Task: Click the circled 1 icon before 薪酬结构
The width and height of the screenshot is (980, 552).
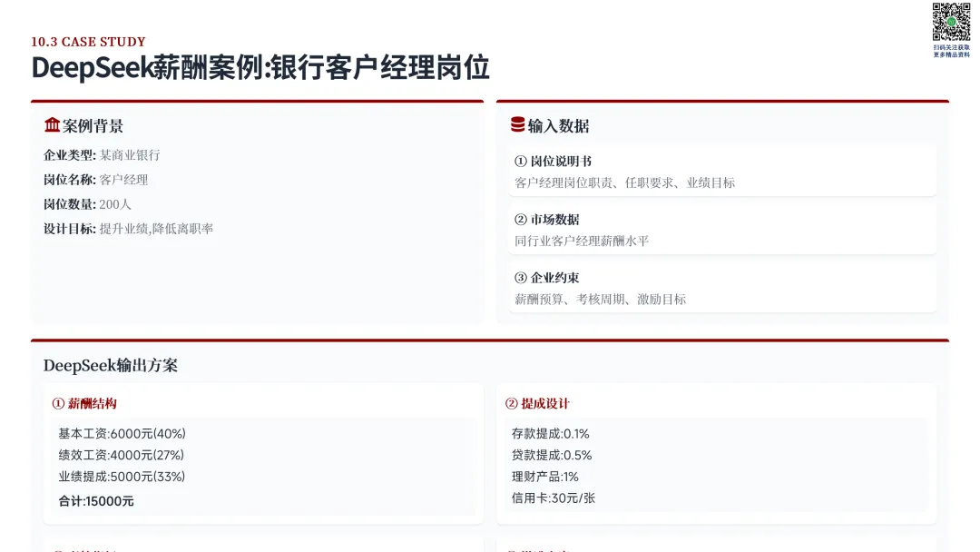Action: tap(58, 404)
